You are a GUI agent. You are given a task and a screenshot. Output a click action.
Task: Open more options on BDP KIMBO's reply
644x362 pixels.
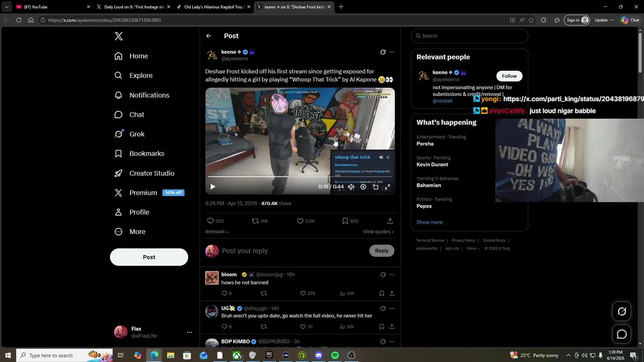coord(392,342)
